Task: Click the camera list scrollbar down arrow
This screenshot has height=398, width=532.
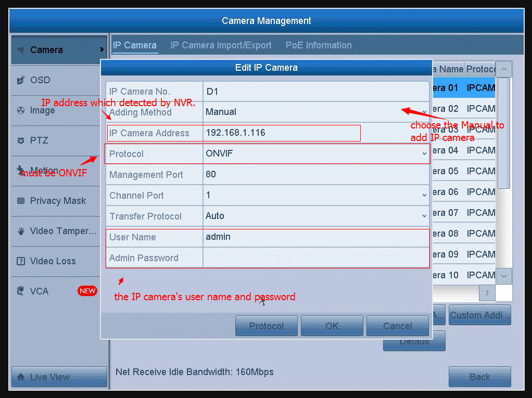Action: coord(503,276)
